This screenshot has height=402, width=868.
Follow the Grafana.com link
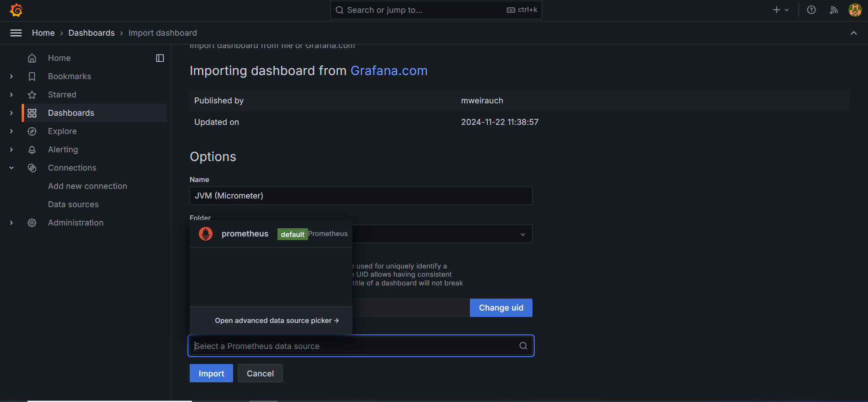tap(389, 70)
